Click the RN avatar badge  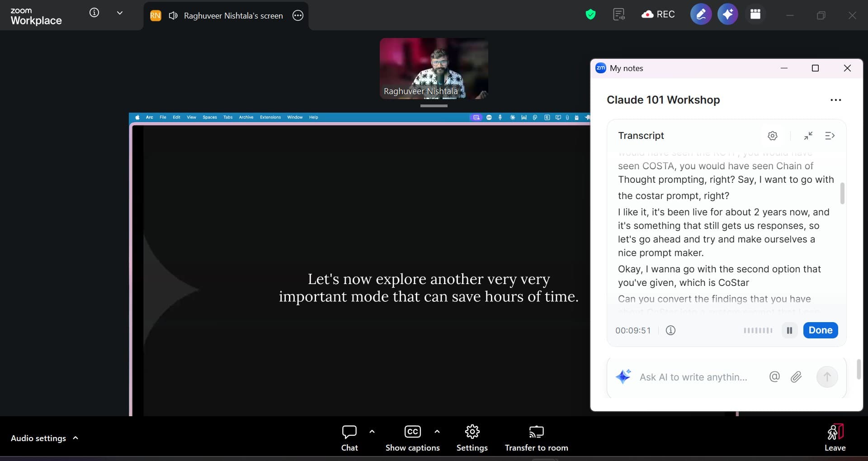click(155, 16)
